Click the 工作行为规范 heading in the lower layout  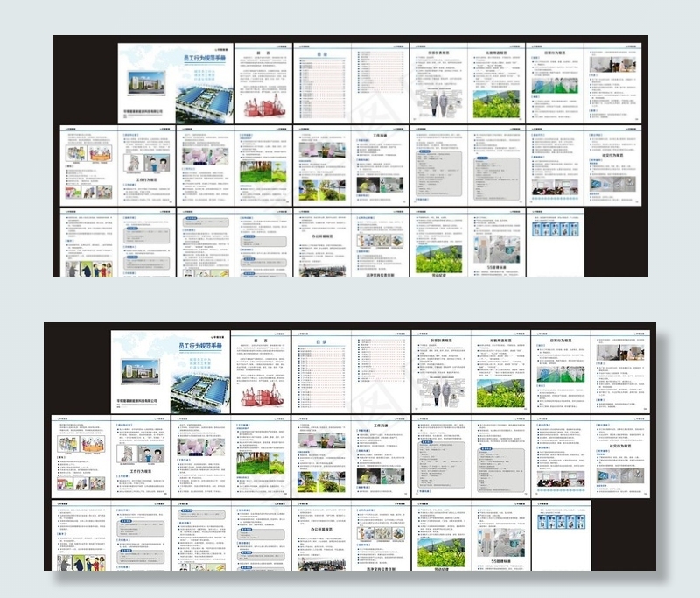tap(141, 471)
